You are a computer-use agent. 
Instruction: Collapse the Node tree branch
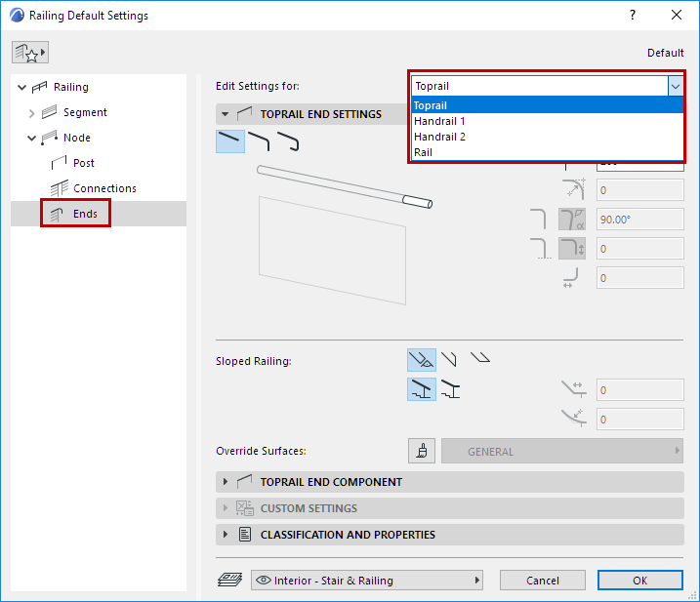(31, 138)
